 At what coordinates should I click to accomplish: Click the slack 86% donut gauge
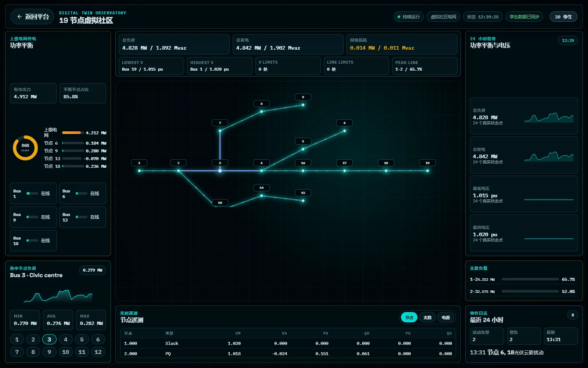point(25,148)
